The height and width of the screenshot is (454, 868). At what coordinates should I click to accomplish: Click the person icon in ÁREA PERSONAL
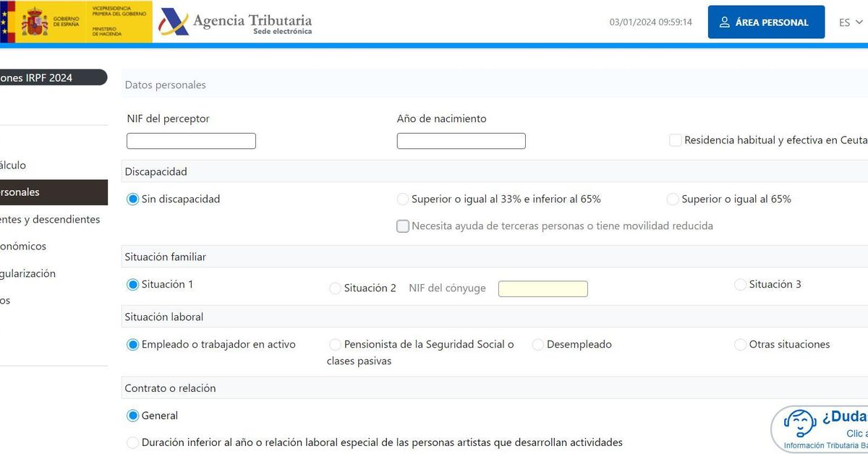(x=724, y=22)
